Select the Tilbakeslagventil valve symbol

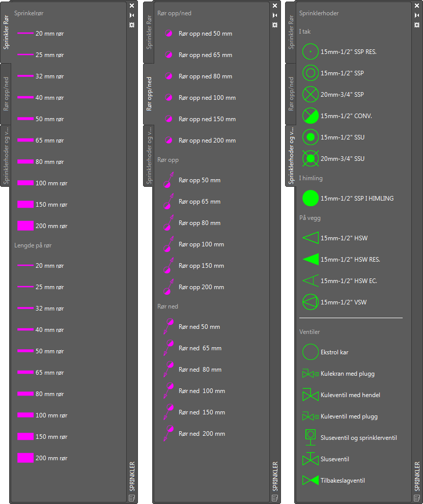tap(311, 481)
